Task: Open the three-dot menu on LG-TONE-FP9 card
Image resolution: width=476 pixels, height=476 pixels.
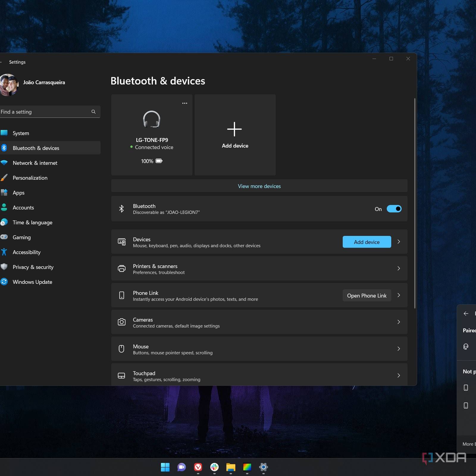Action: (185, 103)
